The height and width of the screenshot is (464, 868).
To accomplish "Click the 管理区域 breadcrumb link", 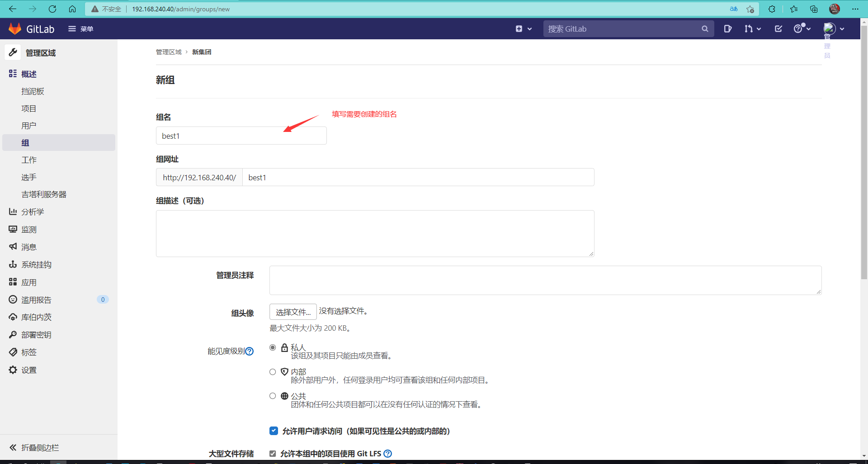I will click(169, 52).
